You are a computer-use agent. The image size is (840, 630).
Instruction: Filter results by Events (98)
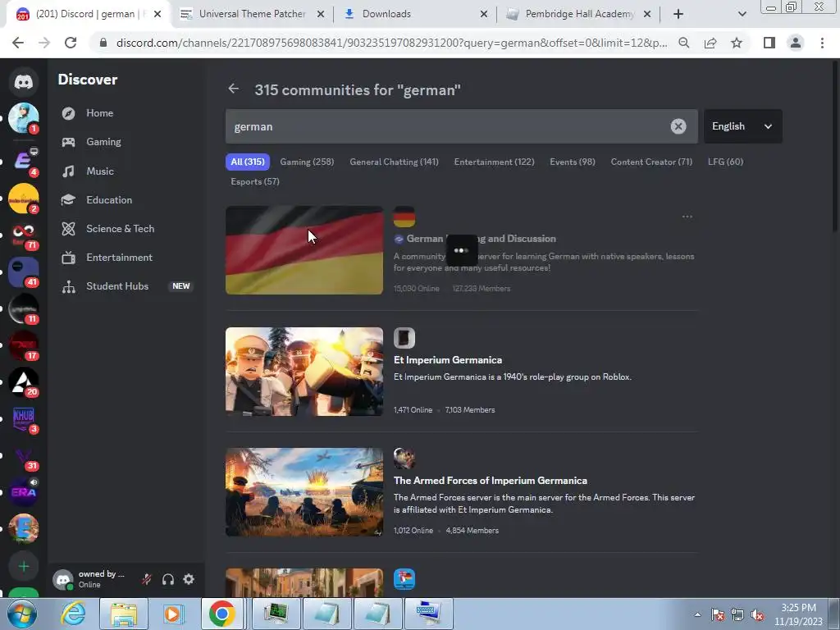[572, 162]
